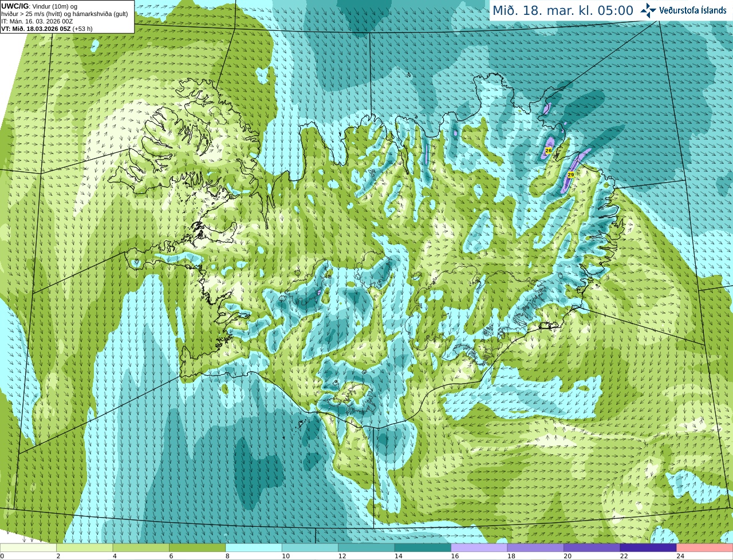
Task: Pick the pink above-24 m/s legend swatch
Action: pos(705,547)
